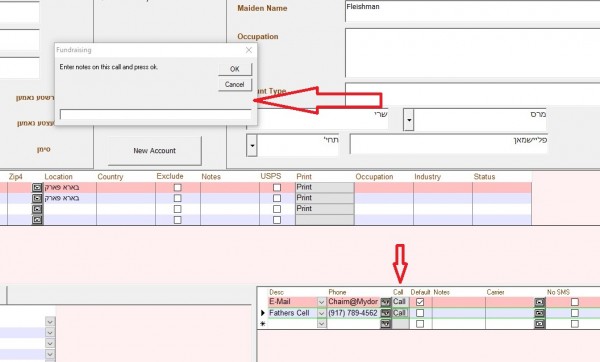
Task: Open the Zip4 record icon in the first address row
Action: tap(37, 188)
